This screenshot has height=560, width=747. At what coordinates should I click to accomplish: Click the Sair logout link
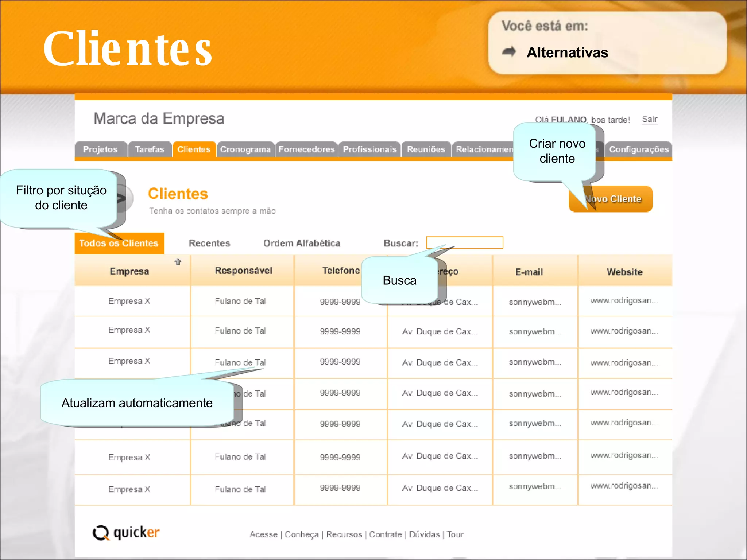tap(650, 119)
